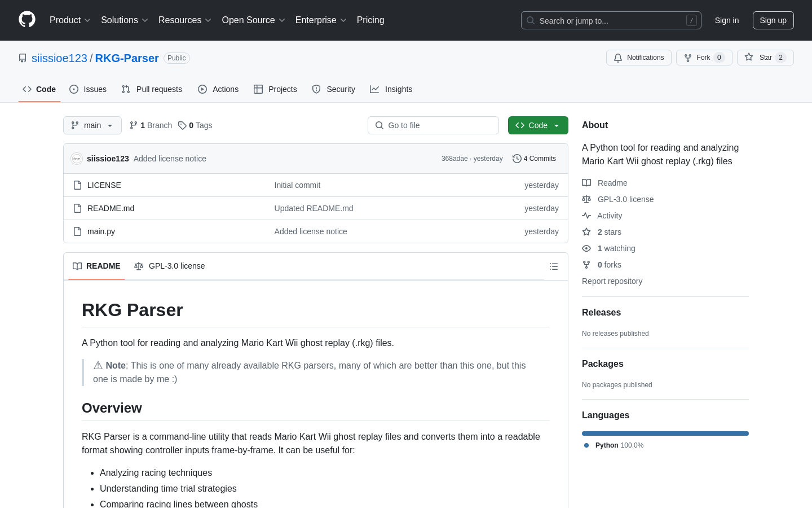This screenshot has width=812, height=508.
Task: Click the search magnifier icon in header
Action: coord(531,20)
